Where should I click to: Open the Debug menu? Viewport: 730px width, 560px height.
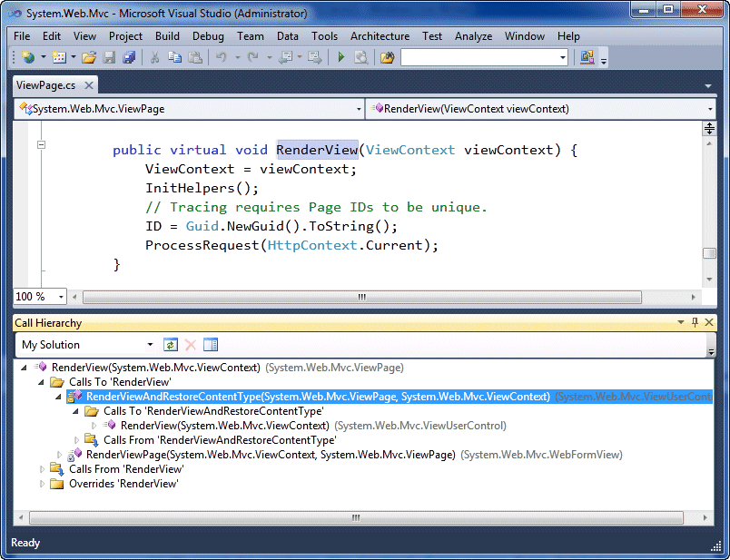point(208,36)
